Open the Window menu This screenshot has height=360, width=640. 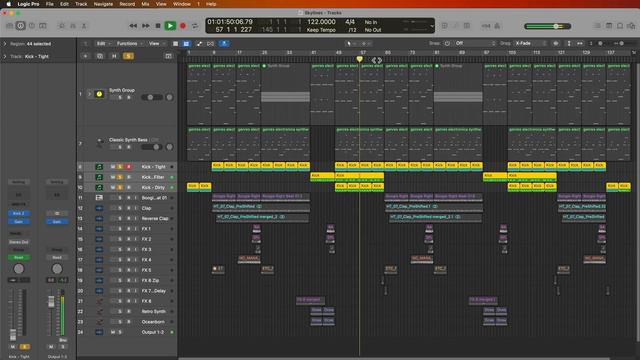(x=182, y=4)
